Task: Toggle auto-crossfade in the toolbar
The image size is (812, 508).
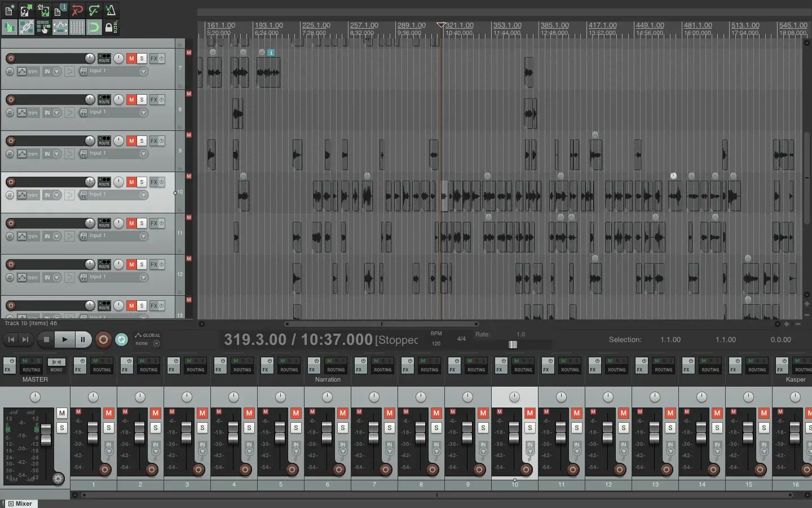Action: point(10,27)
